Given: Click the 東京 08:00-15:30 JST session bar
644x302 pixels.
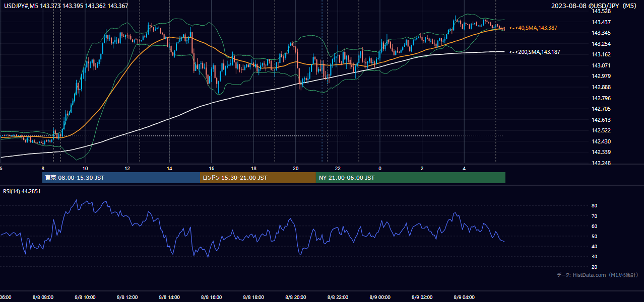Looking at the screenshot, I should 121,178.
